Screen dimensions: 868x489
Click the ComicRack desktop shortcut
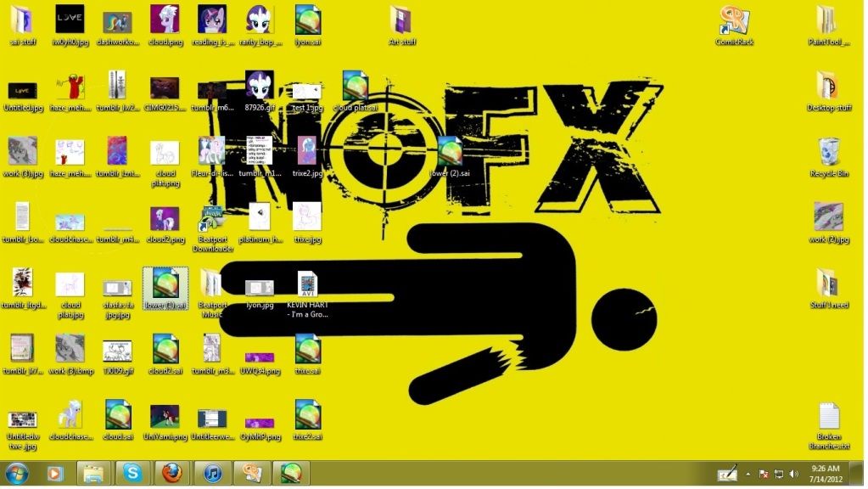pyautogui.click(x=734, y=25)
